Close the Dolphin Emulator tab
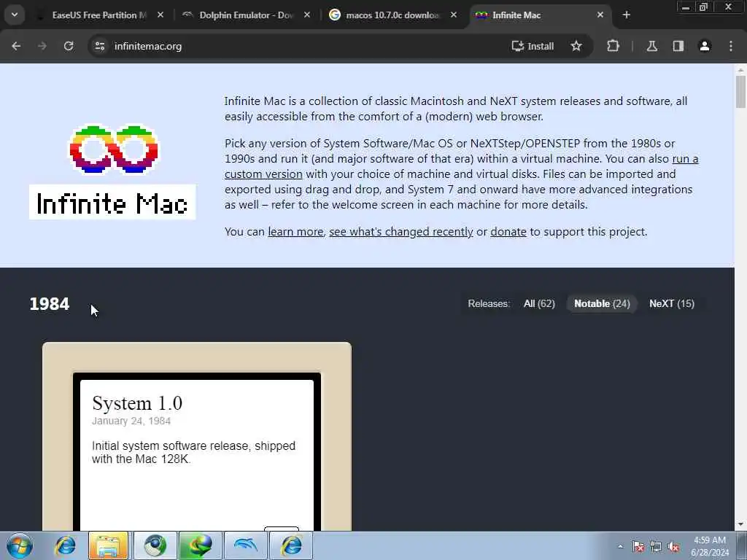 coord(307,15)
